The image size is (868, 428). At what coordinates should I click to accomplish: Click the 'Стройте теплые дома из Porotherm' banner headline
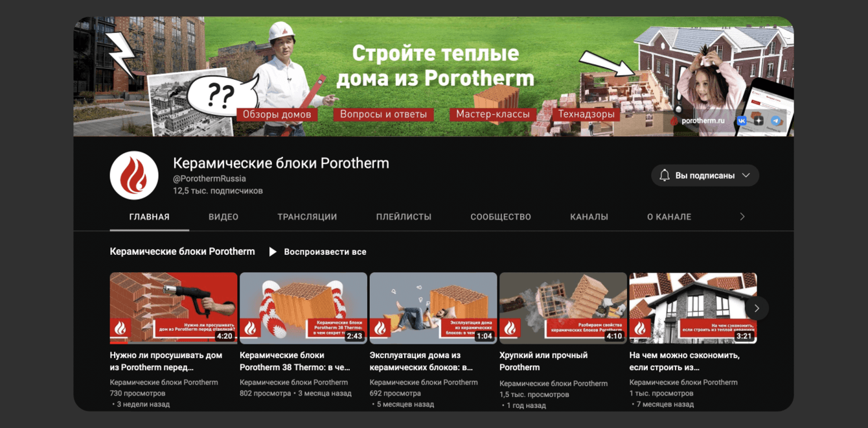tap(435, 65)
